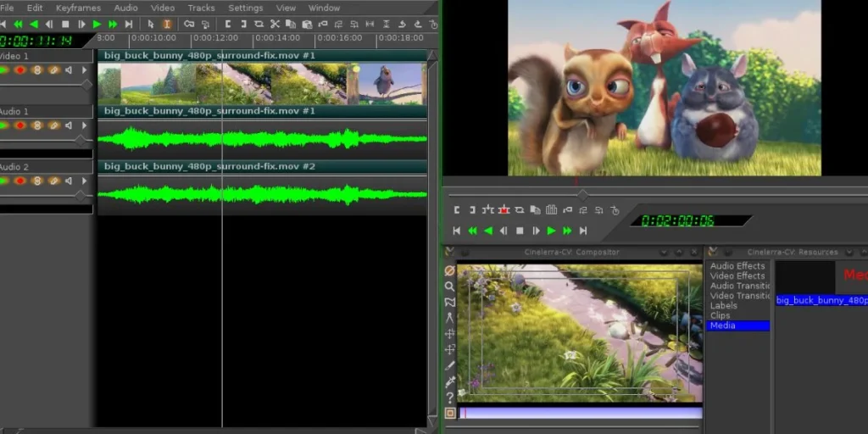
Task: Set in point in main toolbar
Action: click(x=227, y=25)
